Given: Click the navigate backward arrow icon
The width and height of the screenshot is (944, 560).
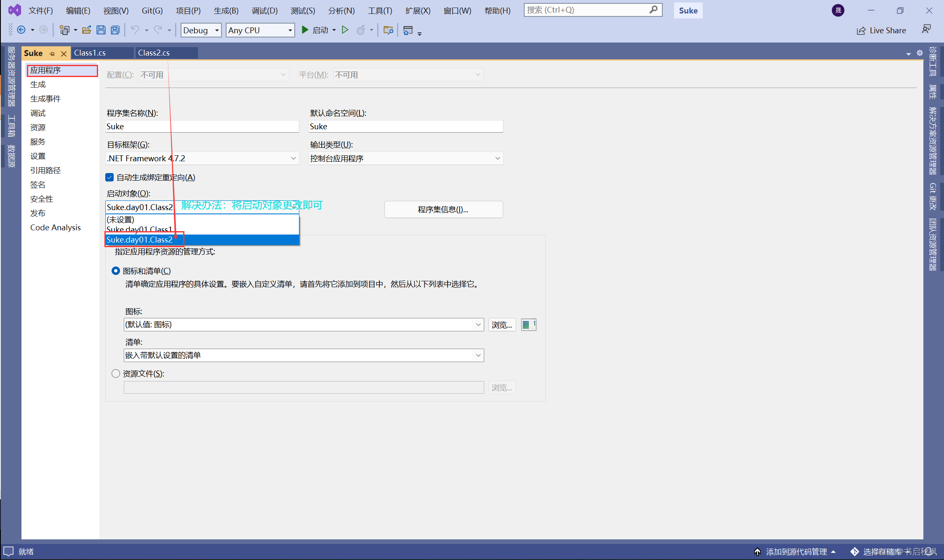Looking at the screenshot, I should pos(21,30).
